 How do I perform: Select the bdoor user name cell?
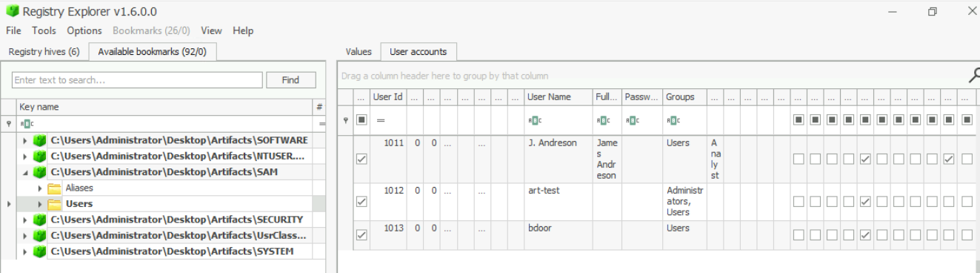coord(558,235)
